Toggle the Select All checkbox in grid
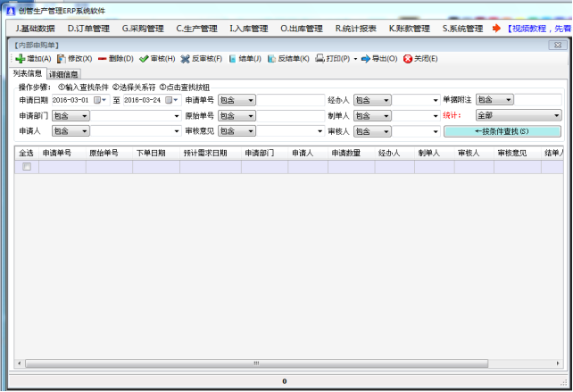The height and width of the screenshot is (392, 573). coord(27,167)
